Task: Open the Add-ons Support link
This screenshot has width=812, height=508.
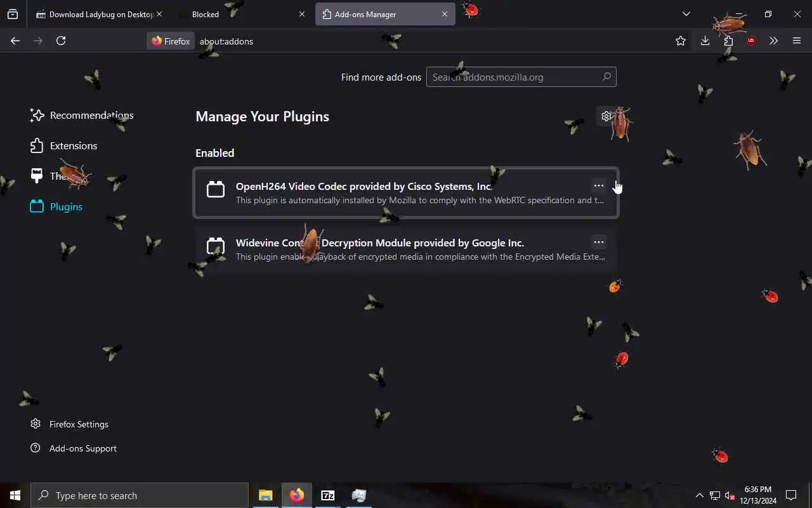Action: pyautogui.click(x=74, y=448)
